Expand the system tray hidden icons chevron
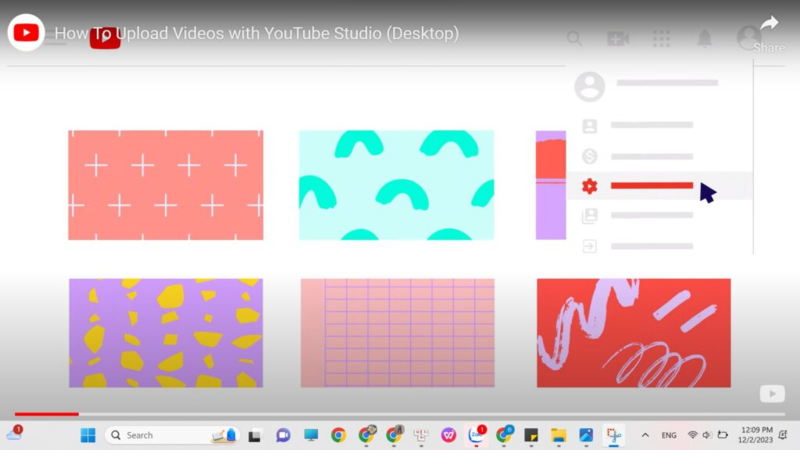This screenshot has width=800, height=450. click(644, 435)
